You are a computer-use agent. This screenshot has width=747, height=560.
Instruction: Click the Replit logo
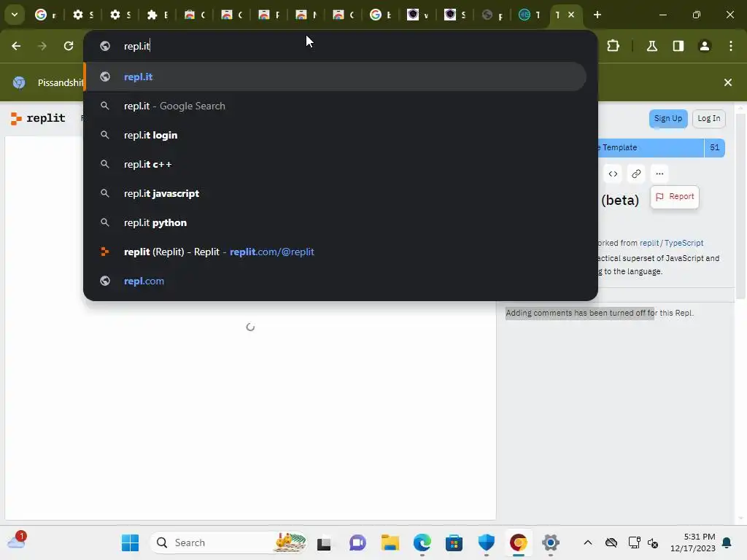38,118
